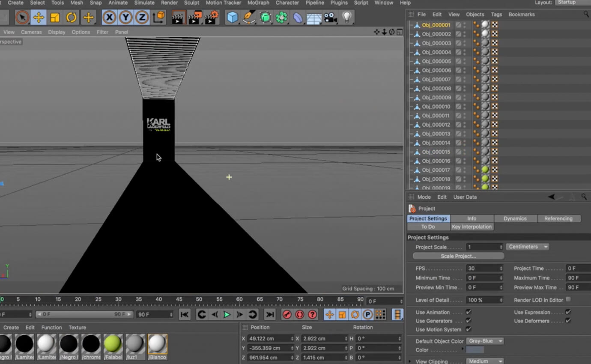Select the Move tool in toolbar
This screenshot has width=591, height=364.
[x=39, y=18]
